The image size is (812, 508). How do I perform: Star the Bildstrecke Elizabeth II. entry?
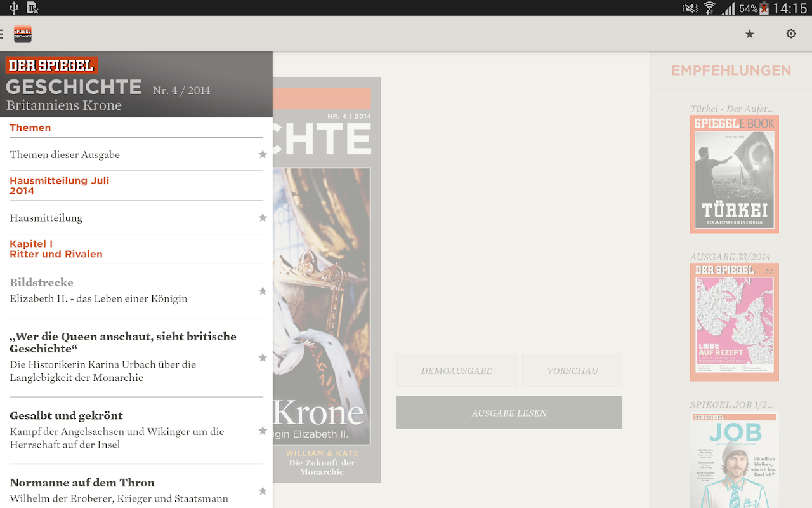point(263,291)
